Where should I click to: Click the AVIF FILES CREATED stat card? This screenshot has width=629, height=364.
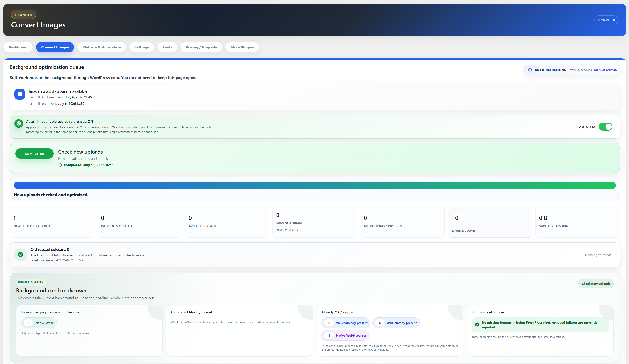coord(227,222)
